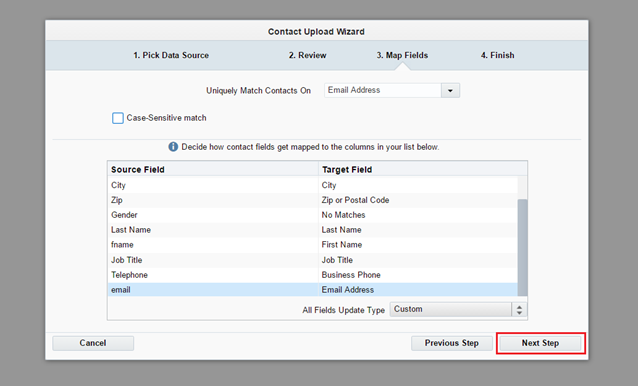Go to step 2. Review

[308, 55]
